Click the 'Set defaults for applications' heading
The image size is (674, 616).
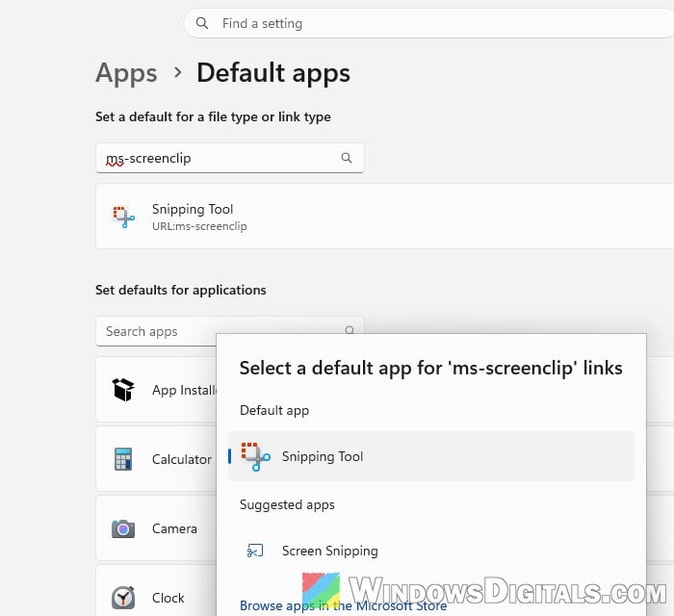coord(181,290)
